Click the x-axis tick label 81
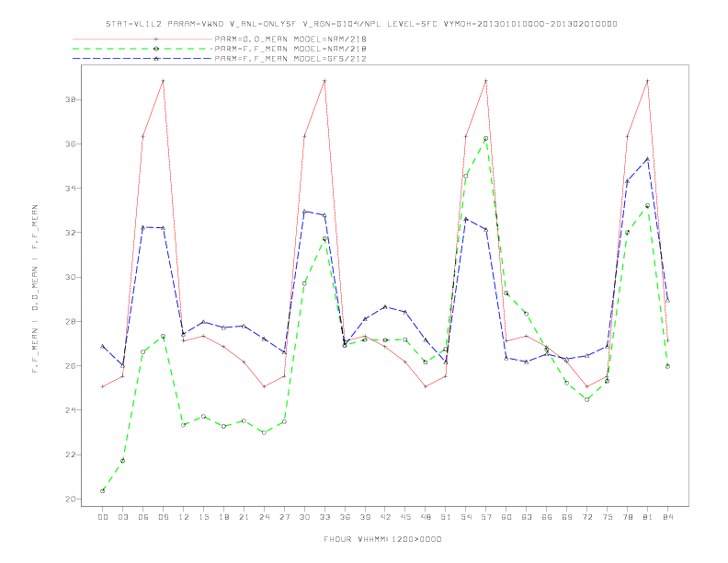 (x=648, y=517)
